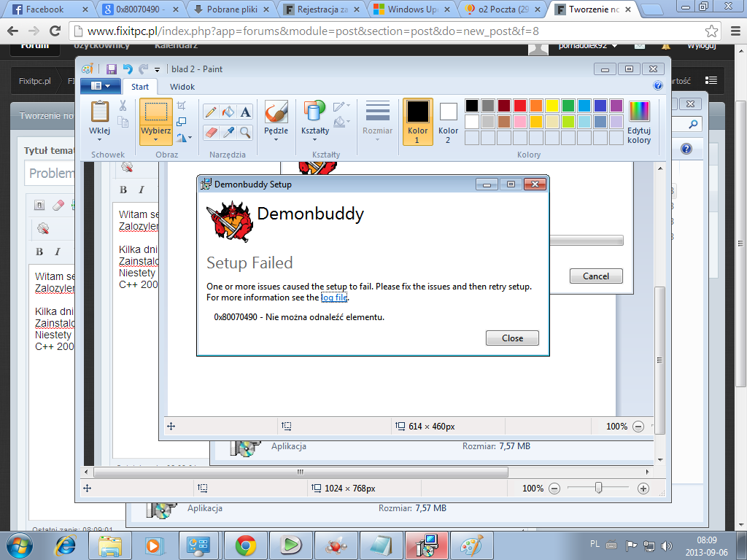Click the Windows Start orb

(x=20, y=545)
